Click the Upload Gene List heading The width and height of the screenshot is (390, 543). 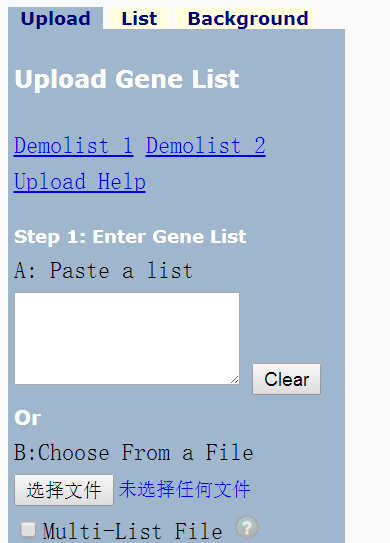[x=127, y=79]
